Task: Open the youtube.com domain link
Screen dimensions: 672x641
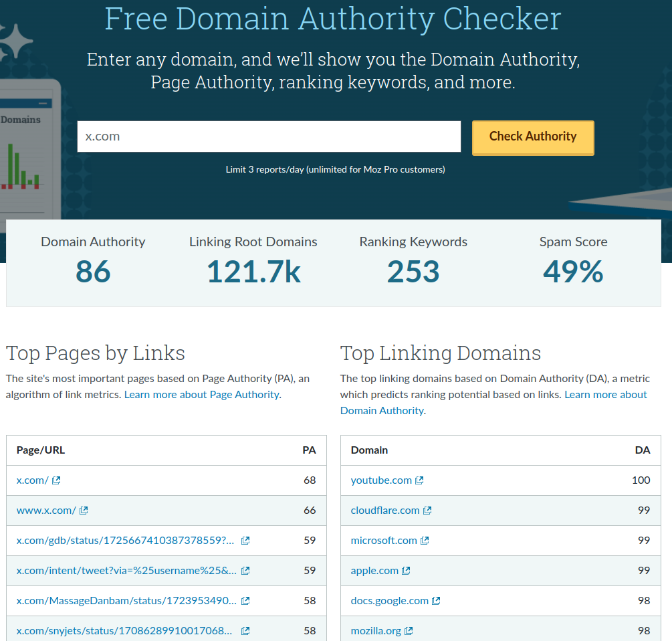Action: tap(381, 480)
